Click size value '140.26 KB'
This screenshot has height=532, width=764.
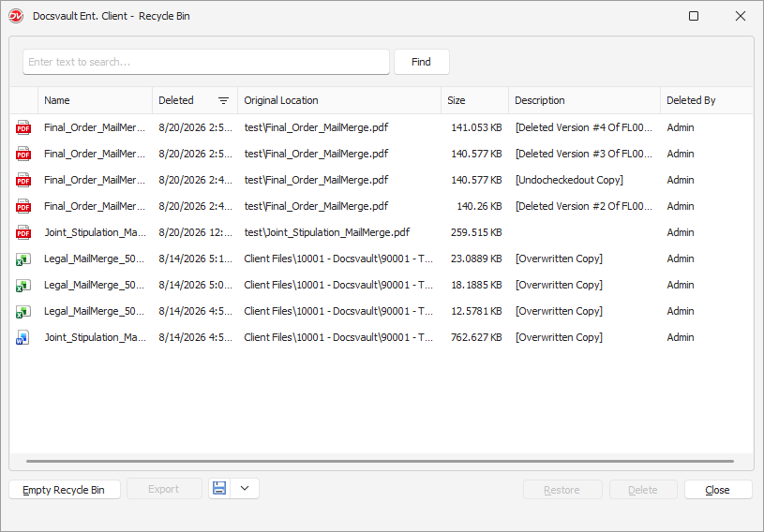pyautogui.click(x=479, y=206)
